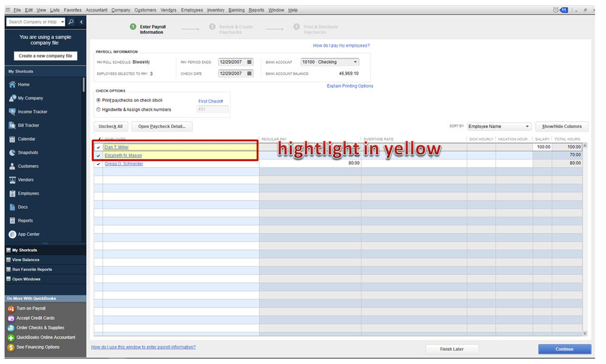Viewport: 606px width, 364px height.
Task: Open payroll information help link at bottom
Action: click(143, 347)
